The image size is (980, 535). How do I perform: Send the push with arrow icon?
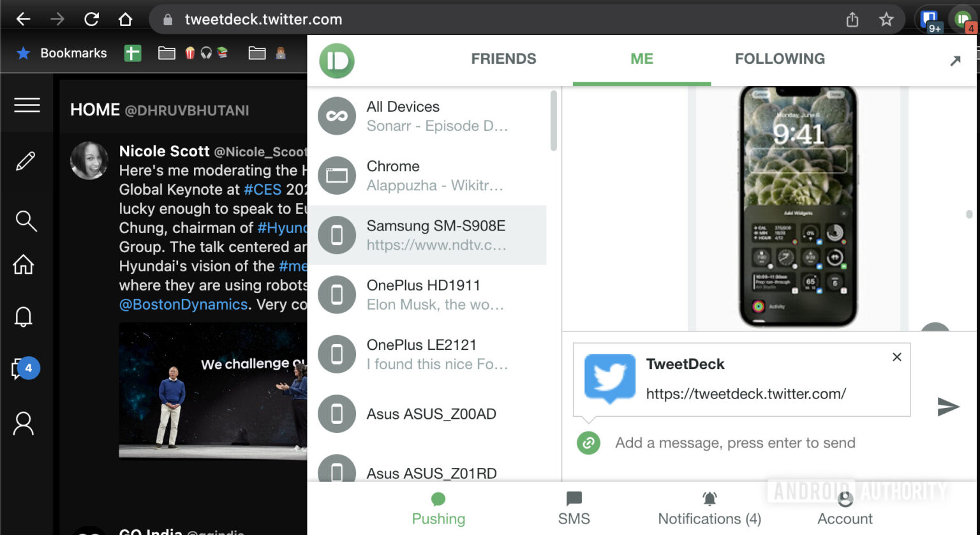tap(948, 406)
